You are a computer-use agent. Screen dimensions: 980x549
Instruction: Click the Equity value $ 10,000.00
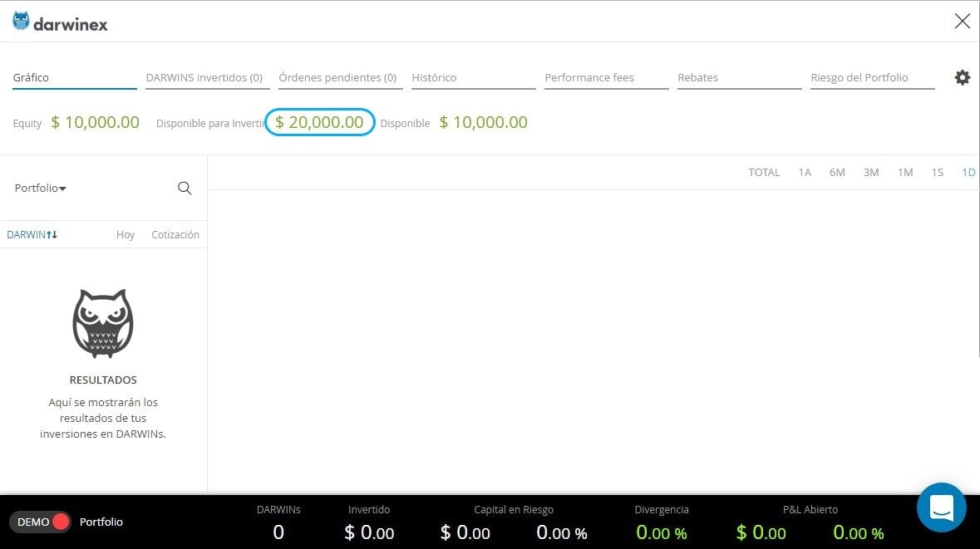95,122
